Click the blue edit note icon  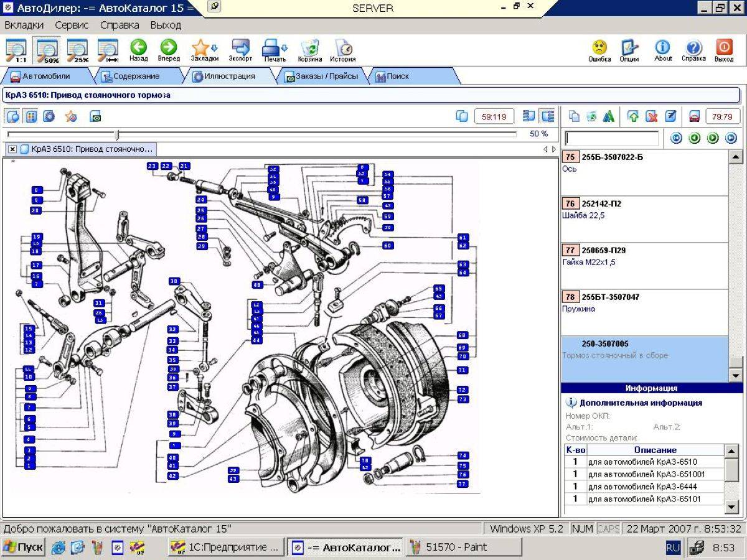(670, 116)
